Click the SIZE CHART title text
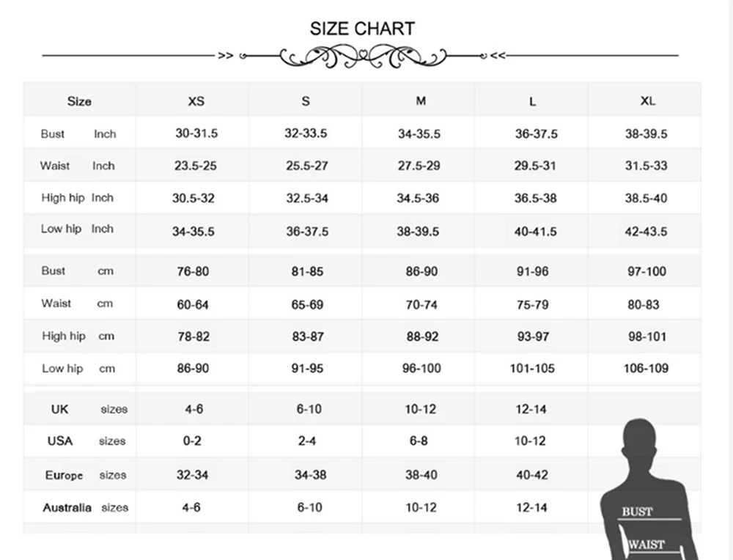This screenshot has height=560, width=733. tap(362, 29)
